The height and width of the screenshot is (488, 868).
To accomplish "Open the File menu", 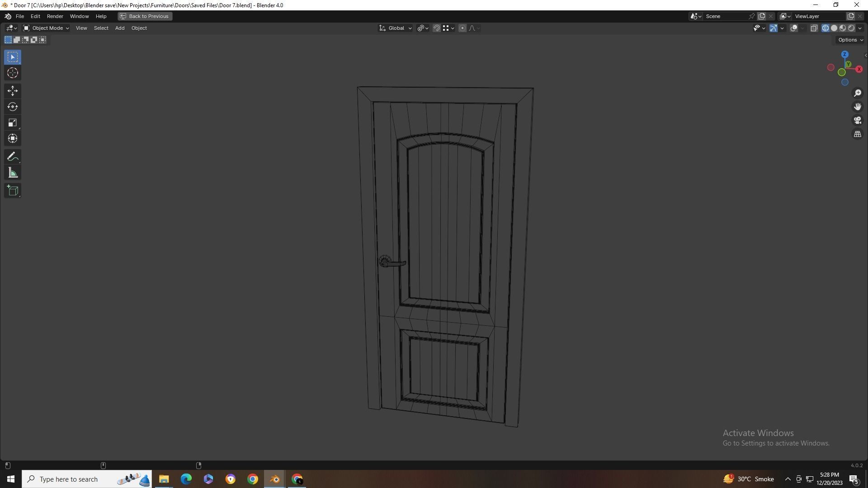I will click(20, 16).
